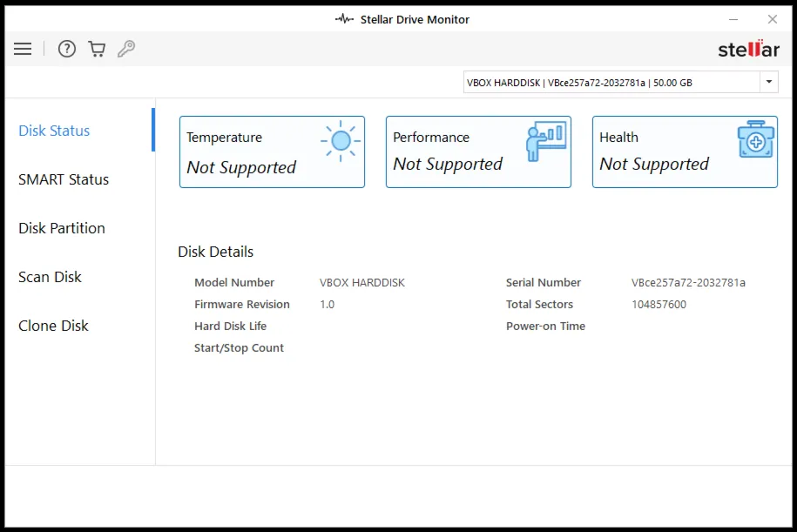Switch to the Disk Status tab
The image size is (797, 532).
point(54,131)
